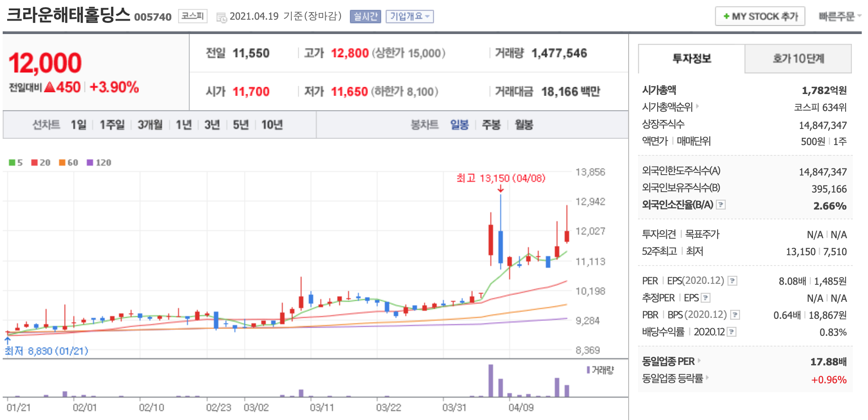
Task: Open help icon next to PBR BPS(2020.12)
Action: [x=735, y=315]
